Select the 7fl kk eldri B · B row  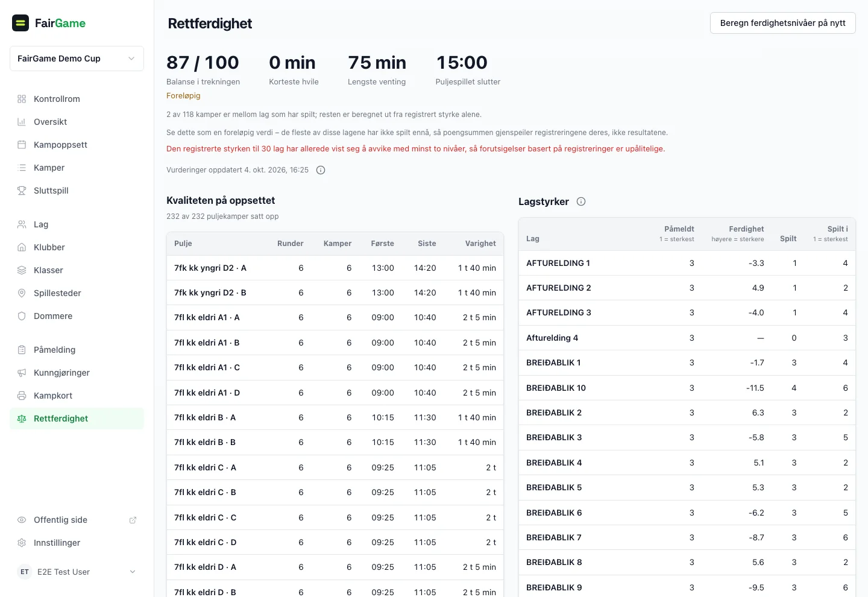335,442
